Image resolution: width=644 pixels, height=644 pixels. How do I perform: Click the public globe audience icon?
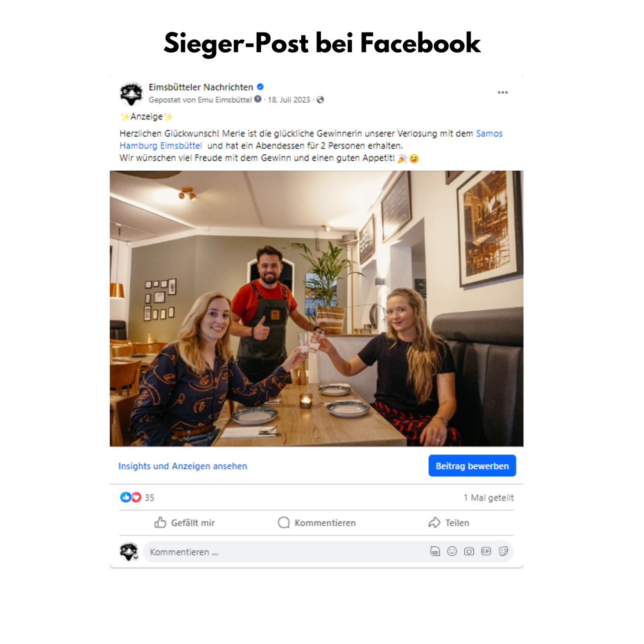click(x=320, y=100)
